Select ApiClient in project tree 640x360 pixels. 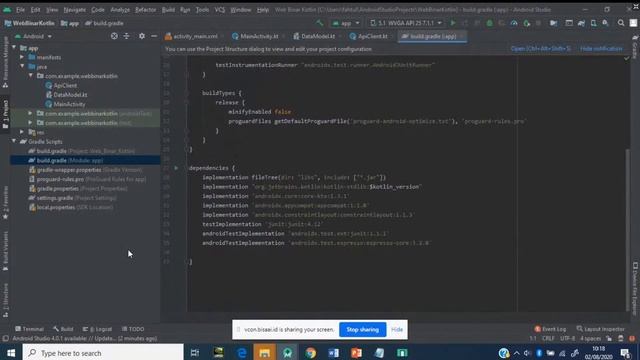pyautogui.click(x=65, y=85)
